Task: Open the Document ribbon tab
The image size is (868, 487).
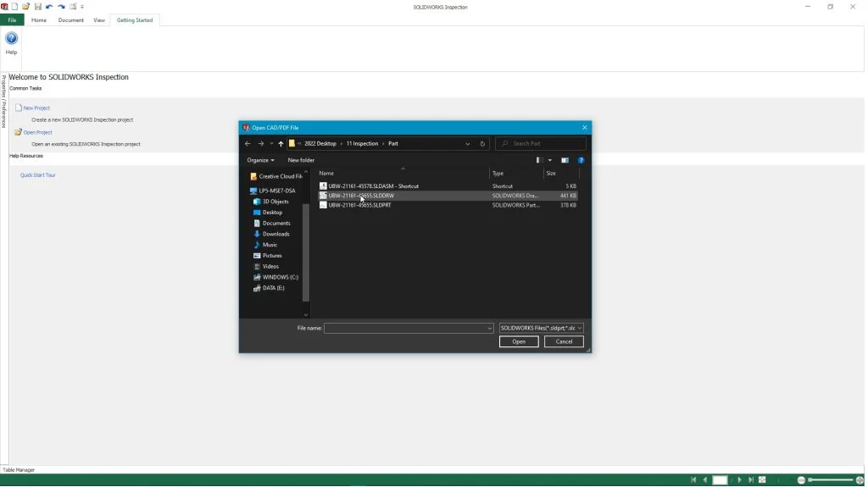Action: click(x=70, y=19)
